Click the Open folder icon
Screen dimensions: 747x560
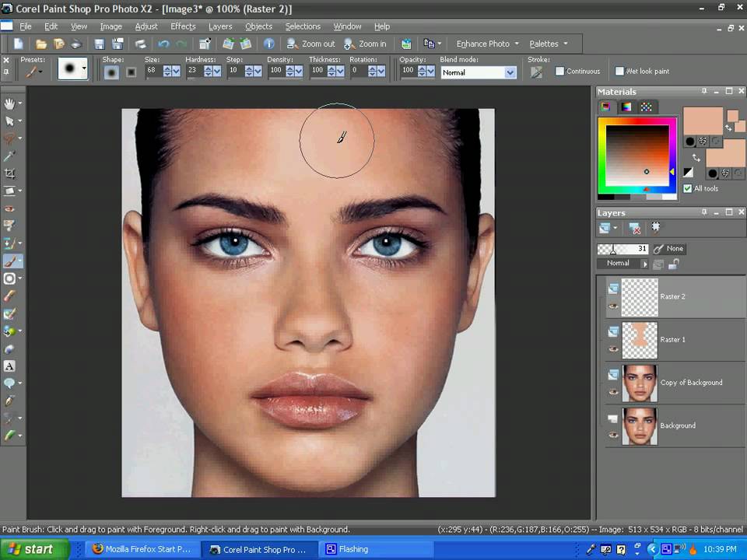click(x=41, y=44)
